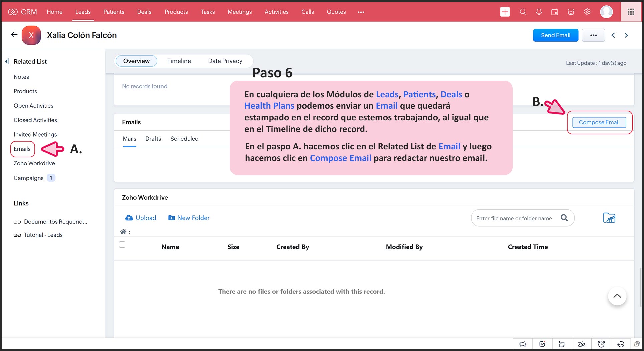Select the Drafts email tab

[153, 139]
